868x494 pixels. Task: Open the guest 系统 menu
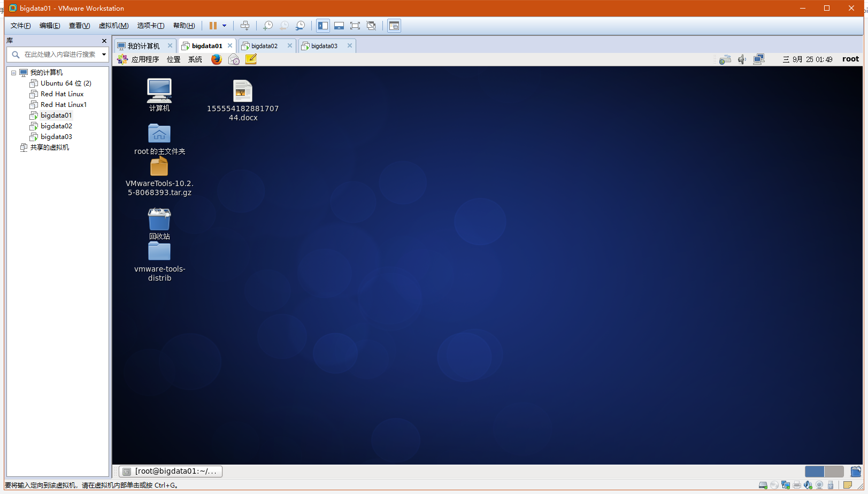195,59
